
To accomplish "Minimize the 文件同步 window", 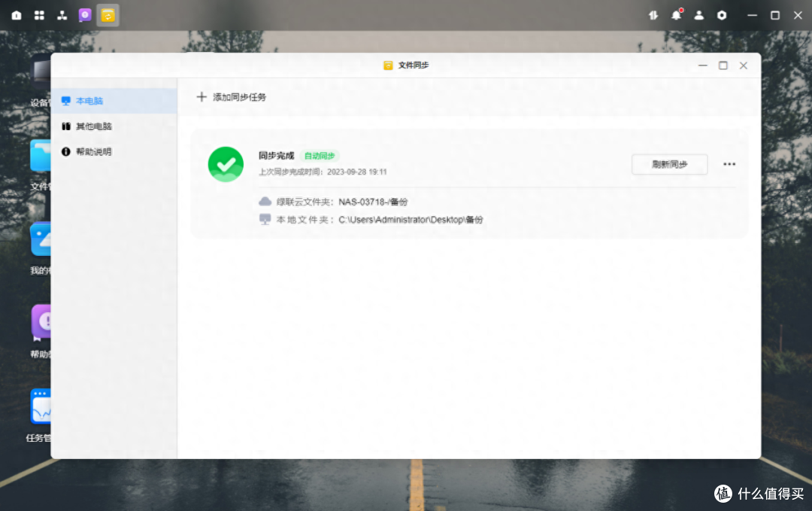I will (x=703, y=65).
